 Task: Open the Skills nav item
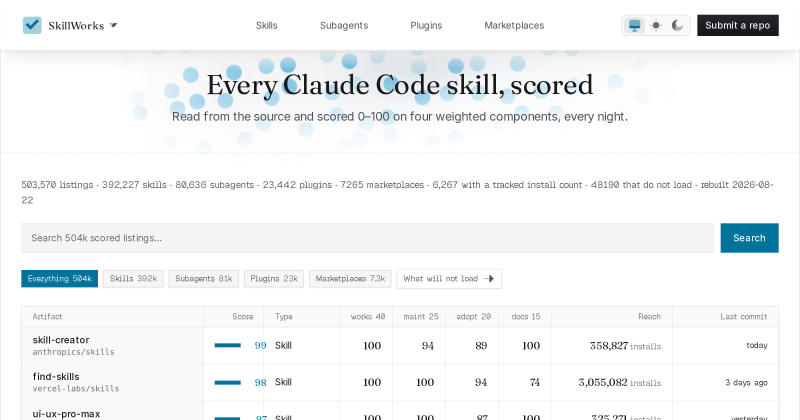266,26
